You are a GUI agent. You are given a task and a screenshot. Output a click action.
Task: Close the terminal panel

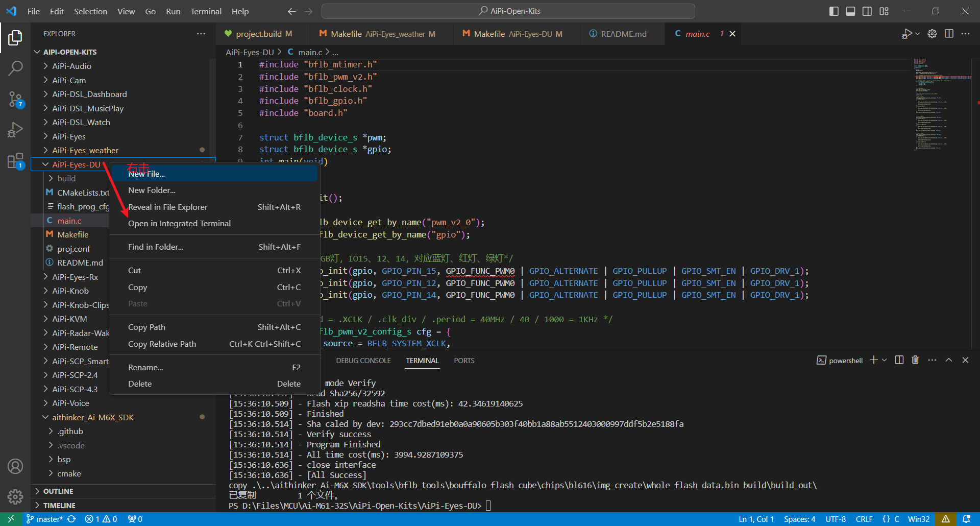(965, 360)
